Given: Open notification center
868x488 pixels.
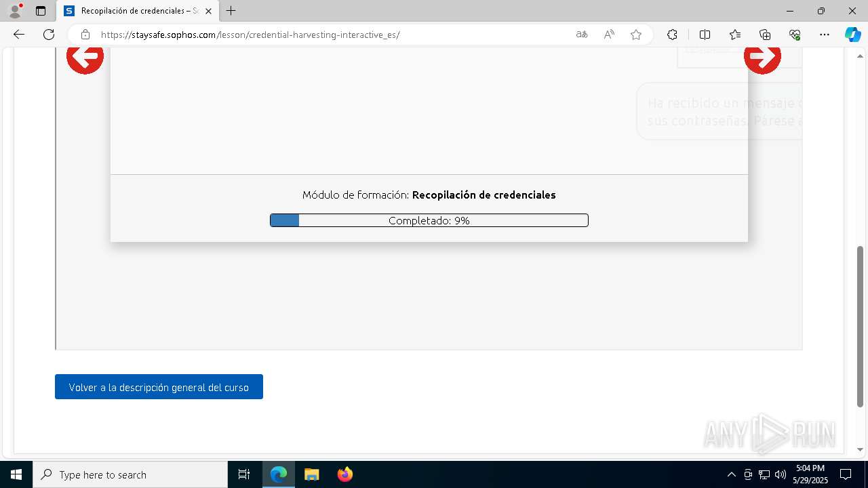Looking at the screenshot, I should [x=846, y=474].
